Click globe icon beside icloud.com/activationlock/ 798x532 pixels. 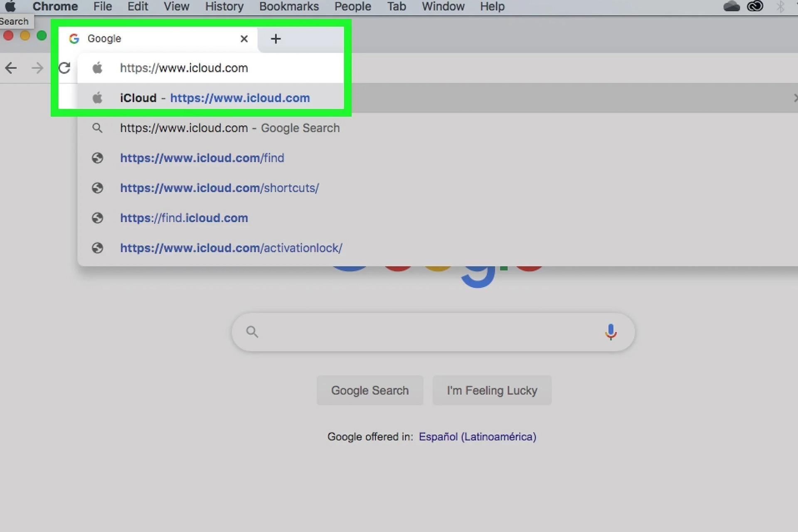(97, 248)
